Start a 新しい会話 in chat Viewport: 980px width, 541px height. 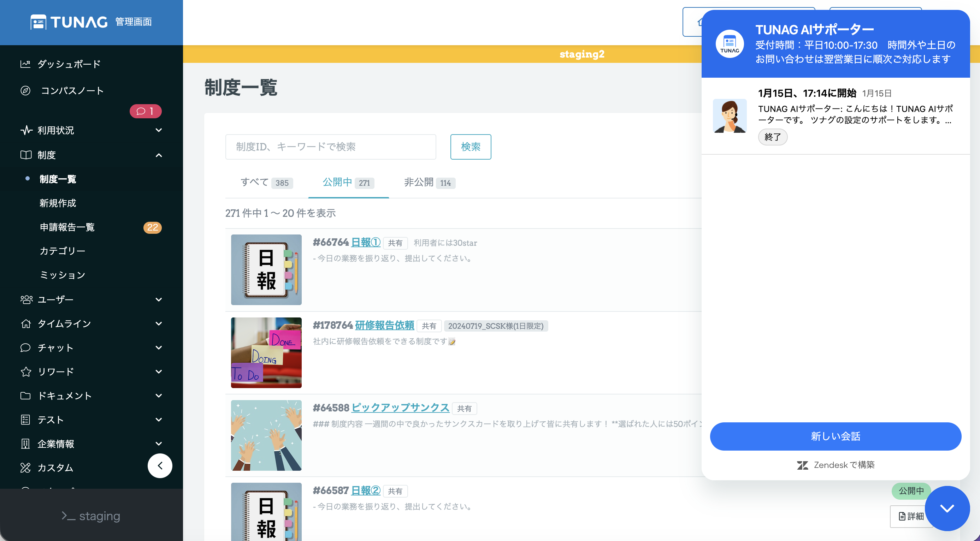[x=836, y=436]
